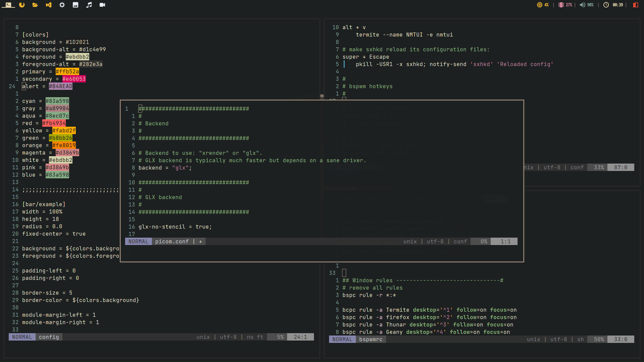Click the 00:39 time display

tap(618, 5)
